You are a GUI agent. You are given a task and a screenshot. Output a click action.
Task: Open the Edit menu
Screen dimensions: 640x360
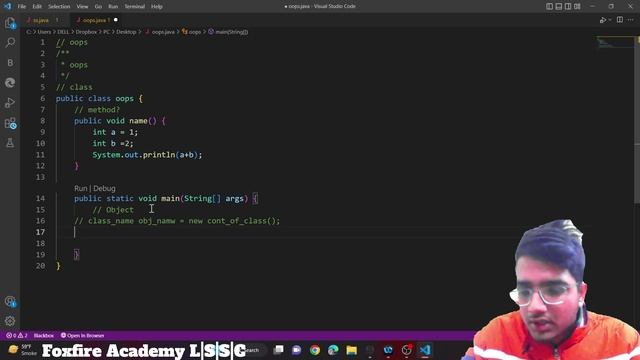pos(37,7)
